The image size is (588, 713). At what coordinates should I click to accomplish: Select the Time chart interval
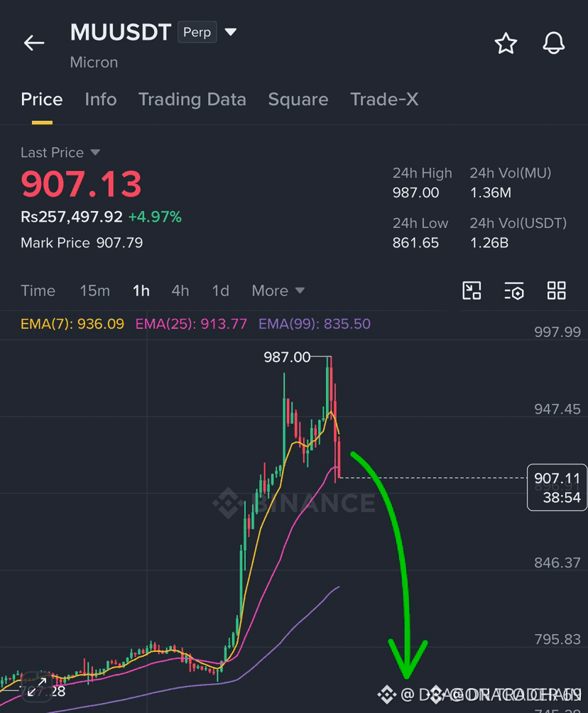tap(38, 290)
